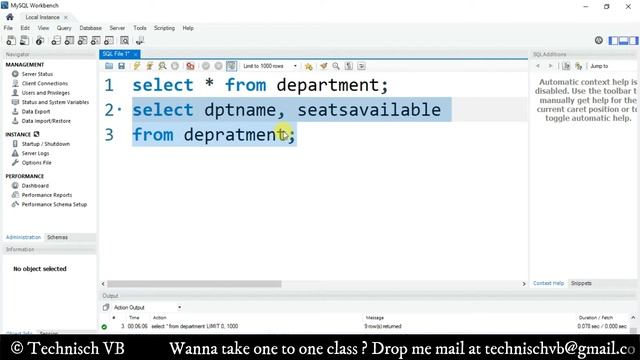Open the Scripting menu
The height and width of the screenshot is (360, 640).
click(x=164, y=28)
